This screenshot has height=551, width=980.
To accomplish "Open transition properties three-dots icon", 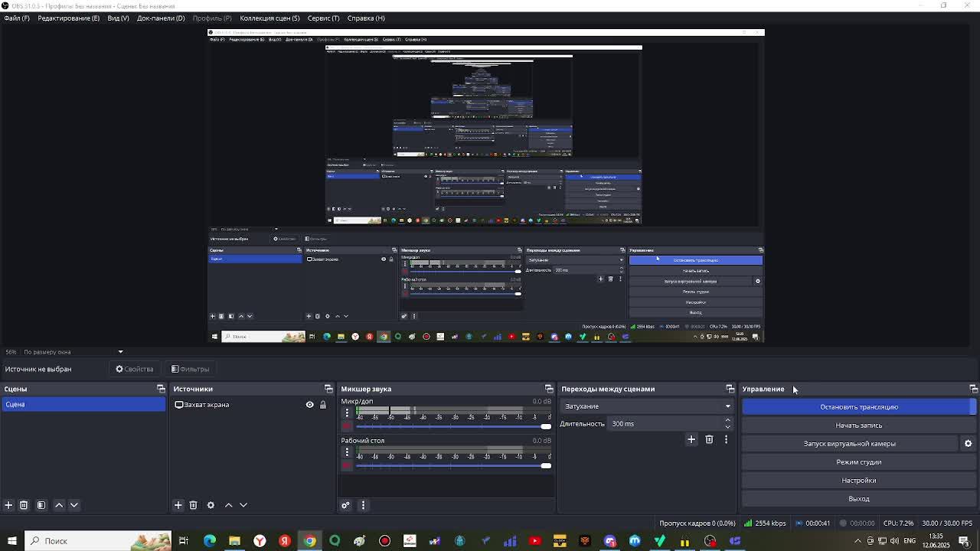I will (726, 439).
